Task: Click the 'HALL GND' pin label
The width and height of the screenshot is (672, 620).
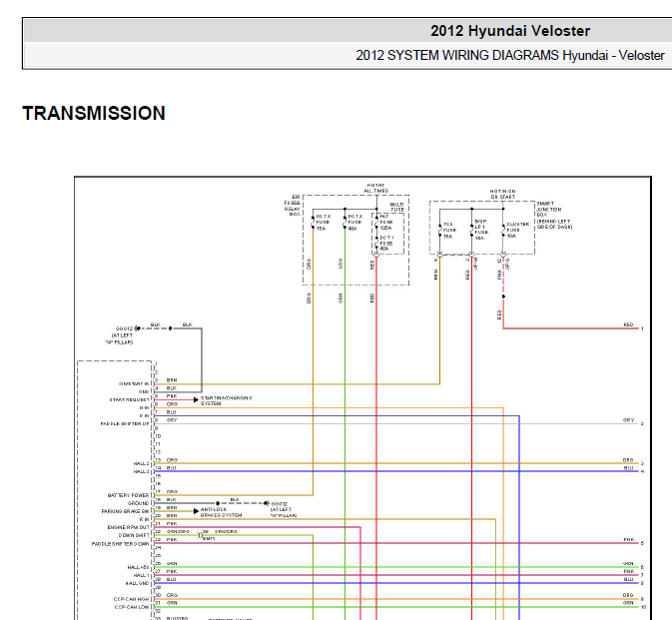Action: pos(137,584)
